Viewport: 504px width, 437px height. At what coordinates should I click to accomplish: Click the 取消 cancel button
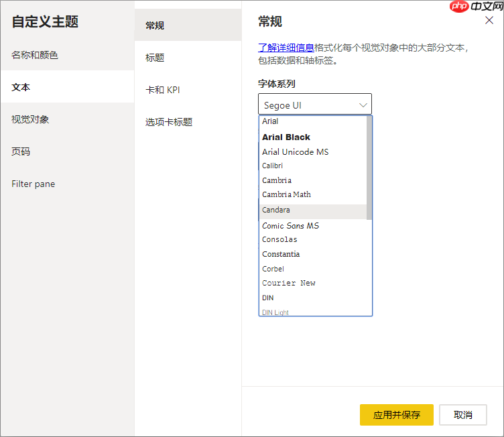[x=463, y=415]
